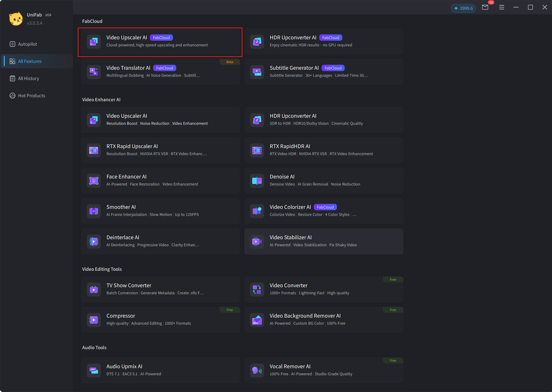552x392 pixels.
Task: Open HDR Upconverter AI FabCloud card
Action: pos(323,41)
